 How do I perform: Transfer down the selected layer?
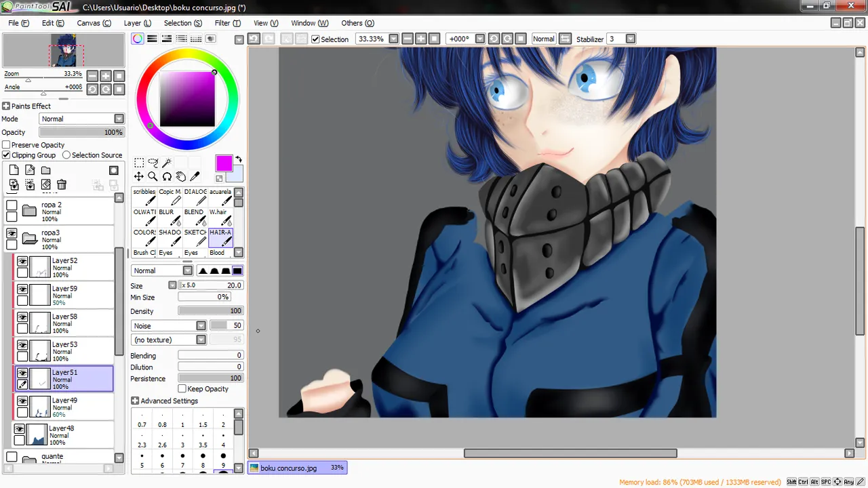tap(14, 184)
